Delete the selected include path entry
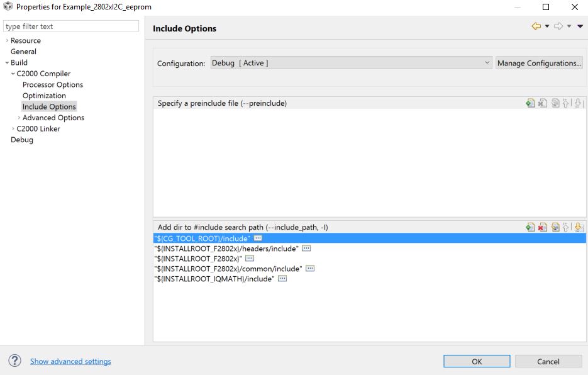The width and height of the screenshot is (588, 375). pyautogui.click(x=542, y=227)
